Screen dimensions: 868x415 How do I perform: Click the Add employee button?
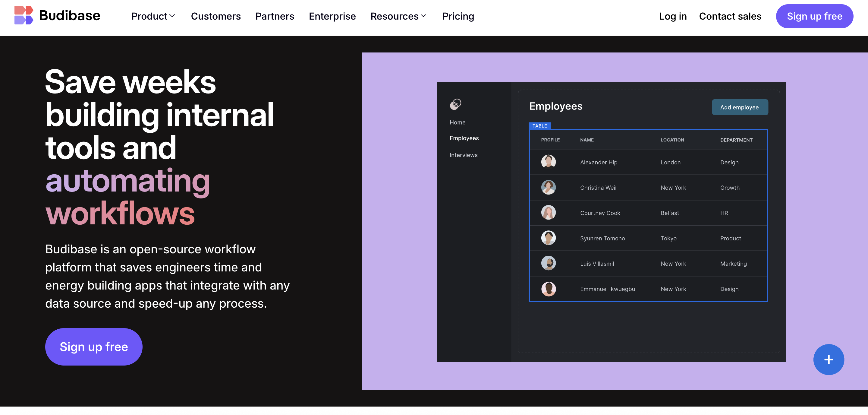click(x=739, y=107)
